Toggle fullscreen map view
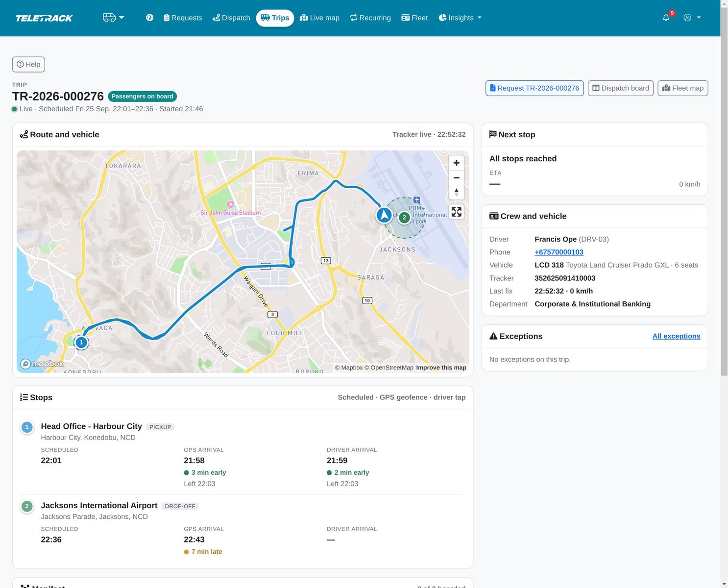 coord(456,212)
